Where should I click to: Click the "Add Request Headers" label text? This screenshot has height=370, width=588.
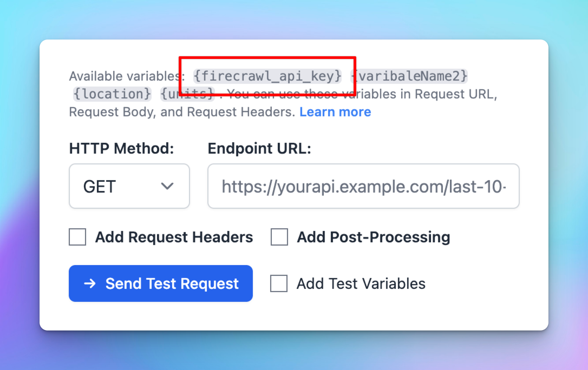click(174, 237)
